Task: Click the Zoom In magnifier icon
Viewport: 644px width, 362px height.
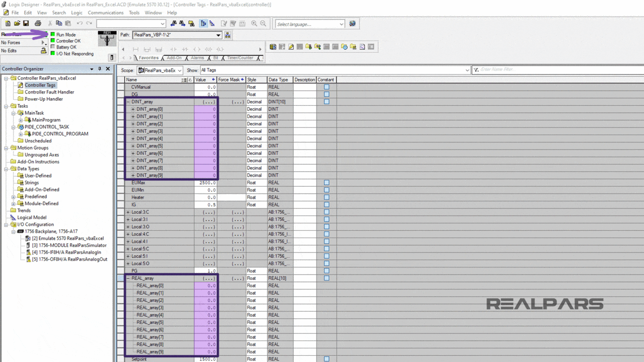Action: pos(254,22)
